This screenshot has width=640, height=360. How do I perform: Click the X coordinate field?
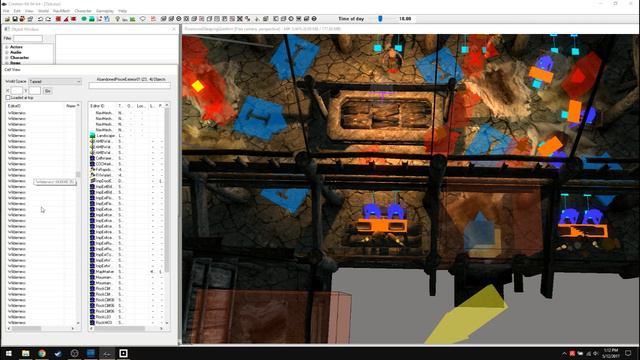point(17,91)
